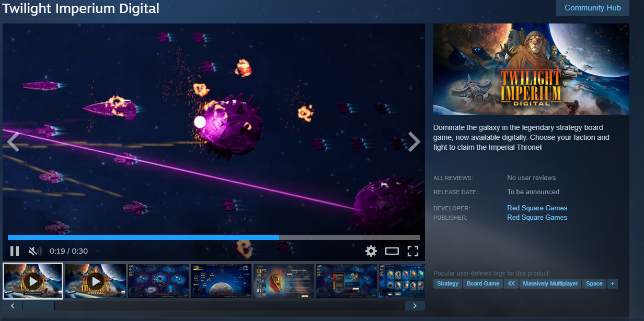Screen dimensions: 644x321
Task: Pause the trailer video
Action: [15, 251]
